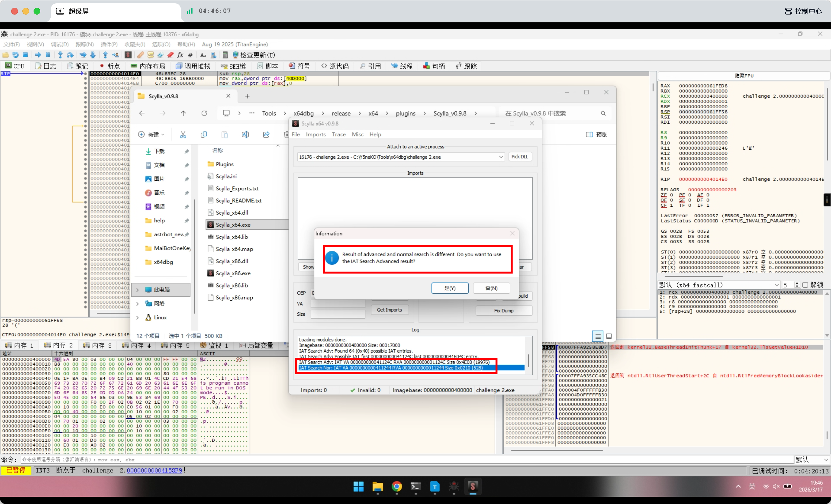Click the 是(Y) button in dialog
Screen dimensions: 831x504
[450, 288]
